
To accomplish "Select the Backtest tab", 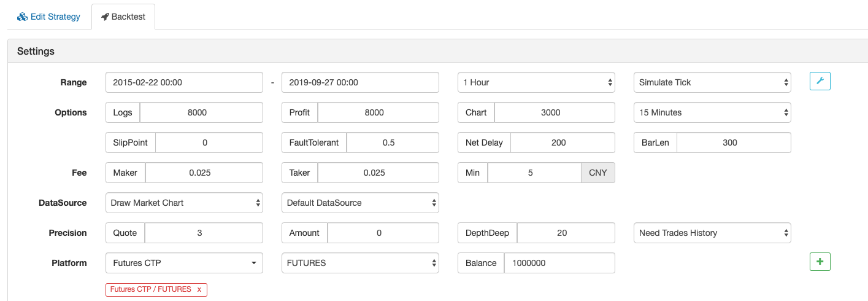I will [x=123, y=17].
